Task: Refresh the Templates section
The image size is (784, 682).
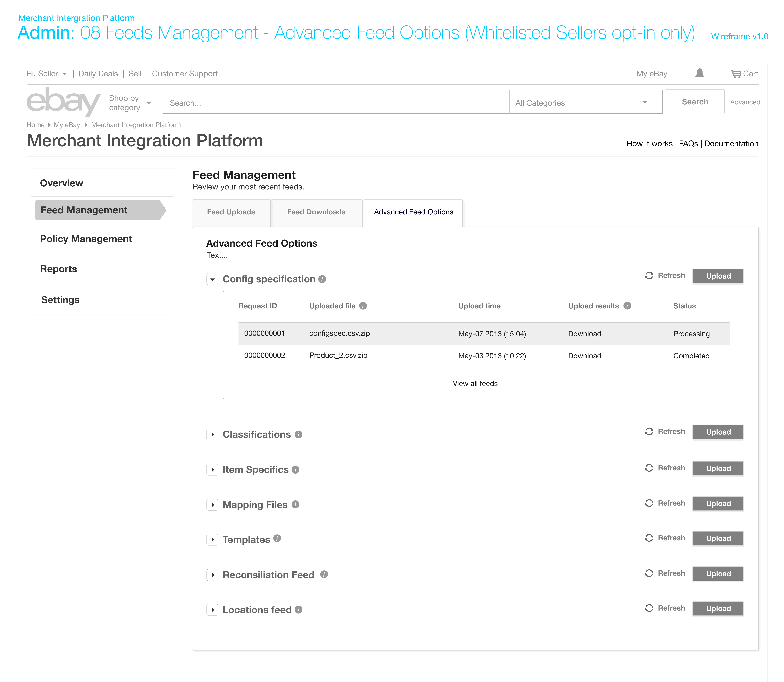Action: pyautogui.click(x=665, y=538)
